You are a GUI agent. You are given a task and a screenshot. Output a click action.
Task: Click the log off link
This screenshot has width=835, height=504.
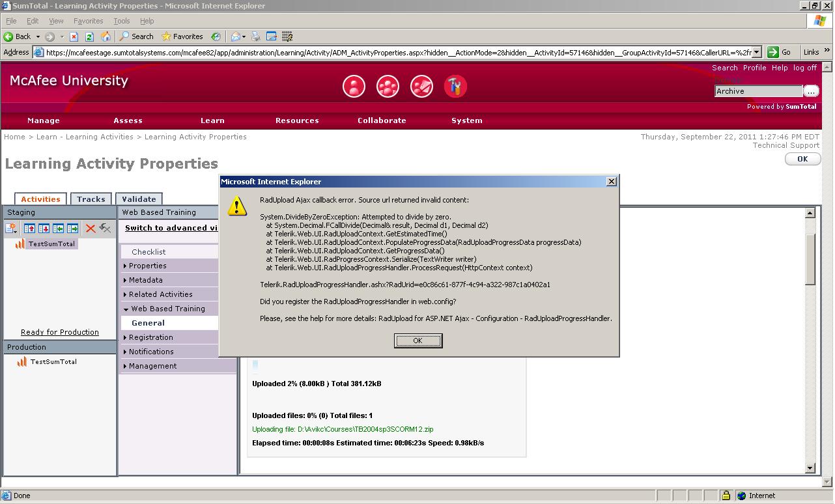[805, 68]
